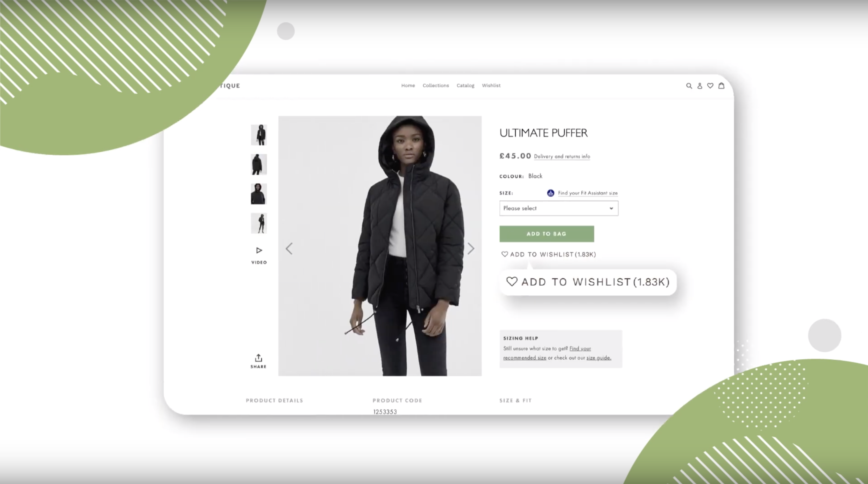Click the Wishlist navigation tab
Screen dimensions: 868x484
[x=491, y=85]
